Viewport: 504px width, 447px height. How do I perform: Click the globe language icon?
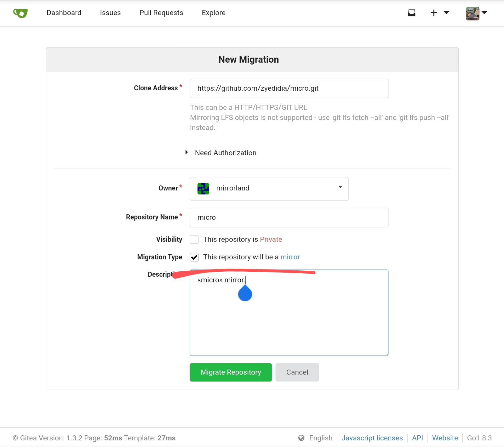pyautogui.click(x=301, y=438)
